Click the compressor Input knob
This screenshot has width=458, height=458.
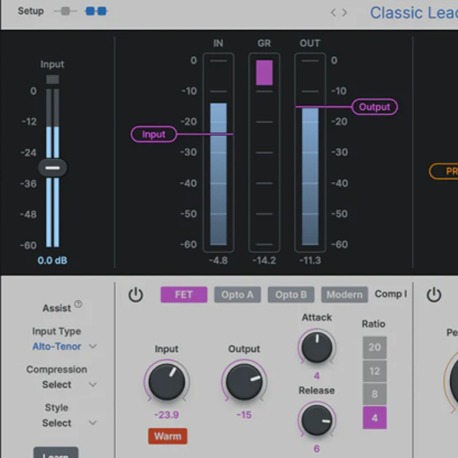(x=167, y=381)
